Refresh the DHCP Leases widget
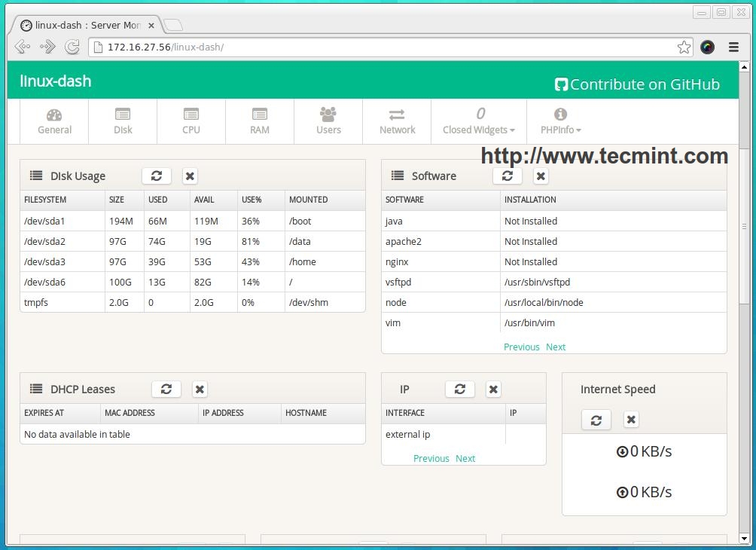This screenshot has width=756, height=550. (x=166, y=389)
